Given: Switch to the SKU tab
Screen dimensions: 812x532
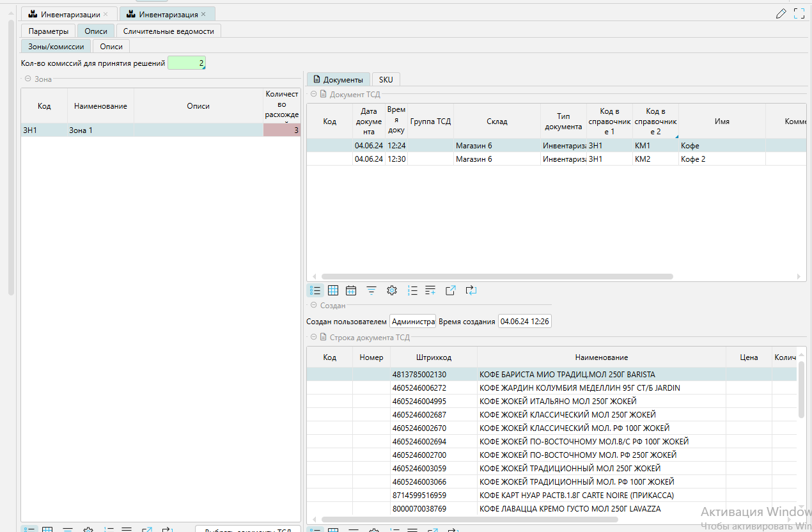Looking at the screenshot, I should 386,79.
